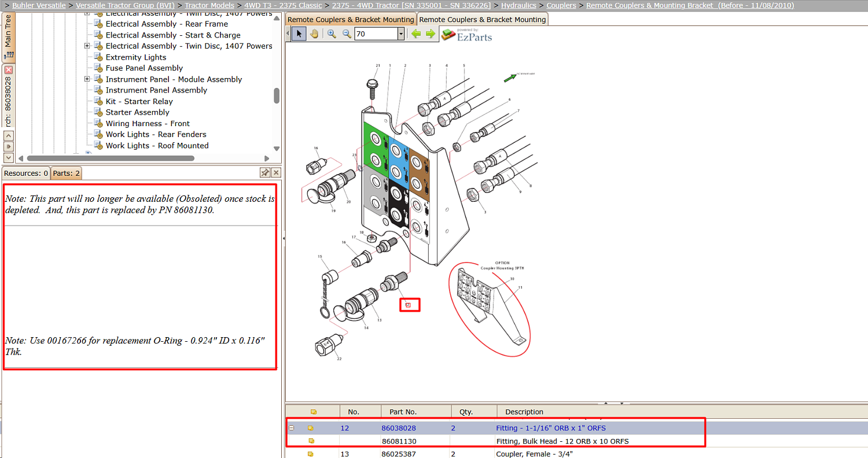Go to Tractor Models breadcrumb
This screenshot has height=458, width=868.
click(x=209, y=5)
